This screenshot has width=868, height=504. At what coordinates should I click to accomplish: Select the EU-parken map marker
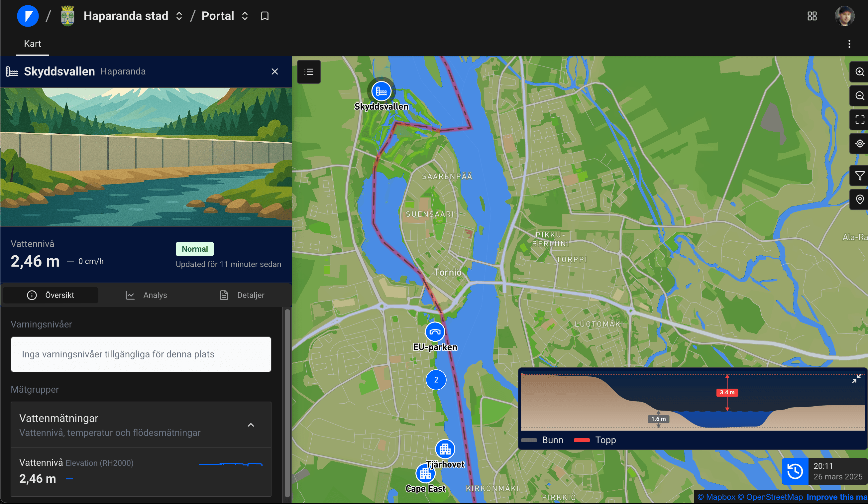435,332
